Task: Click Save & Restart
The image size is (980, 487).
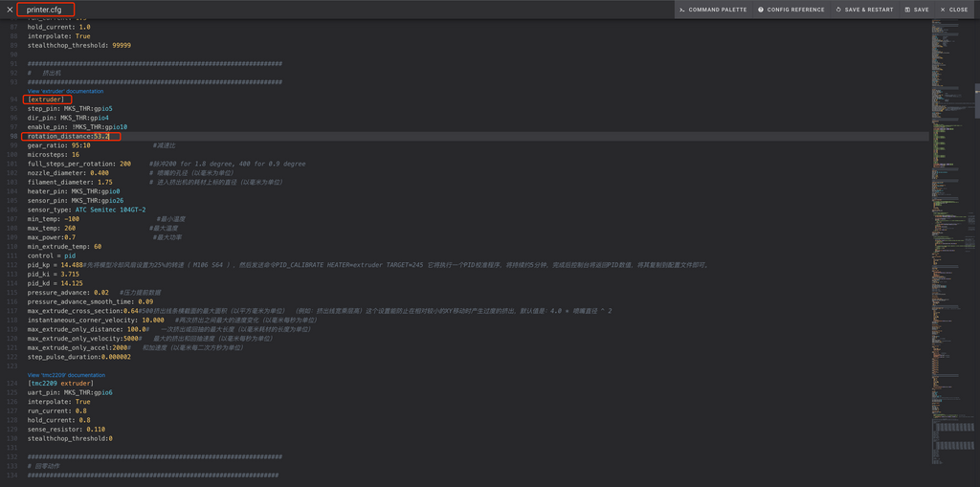Action: click(x=864, y=10)
